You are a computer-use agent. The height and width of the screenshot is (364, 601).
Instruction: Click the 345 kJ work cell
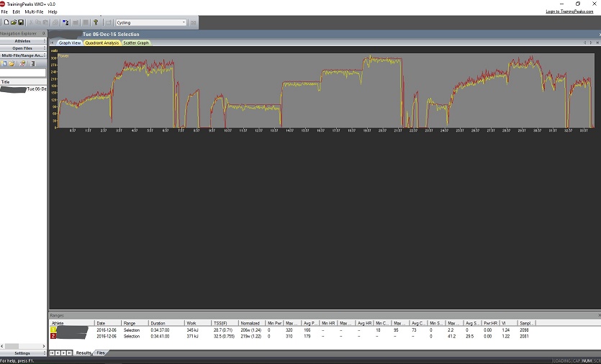tap(192, 330)
